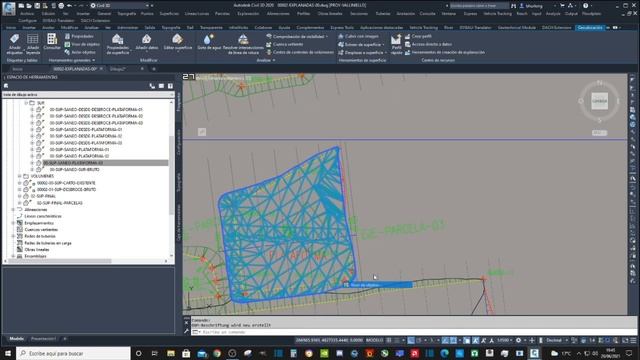
Task: Click the Plot/print icon in quick access toolbar
Action: [x=61, y=6]
